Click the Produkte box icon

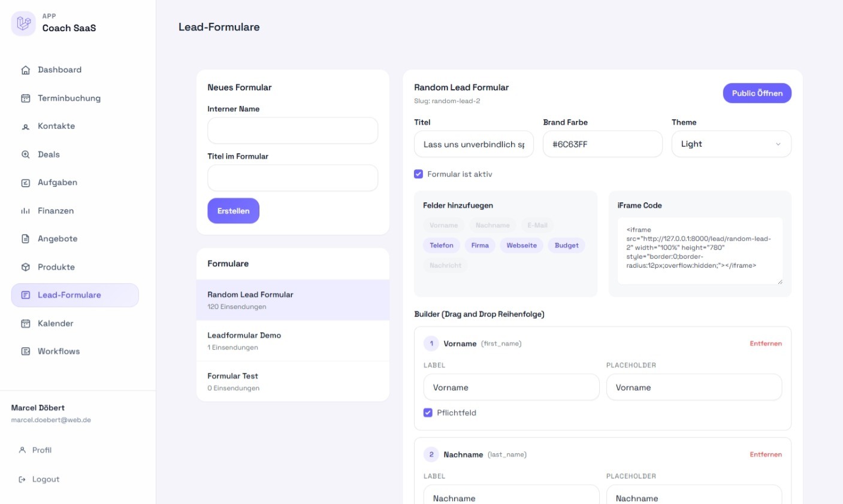(x=26, y=267)
